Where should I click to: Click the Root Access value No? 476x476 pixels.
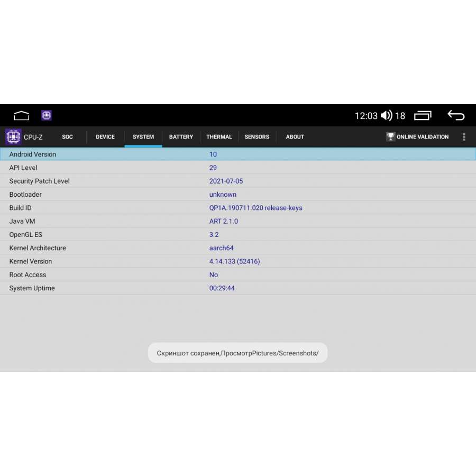[214, 274]
